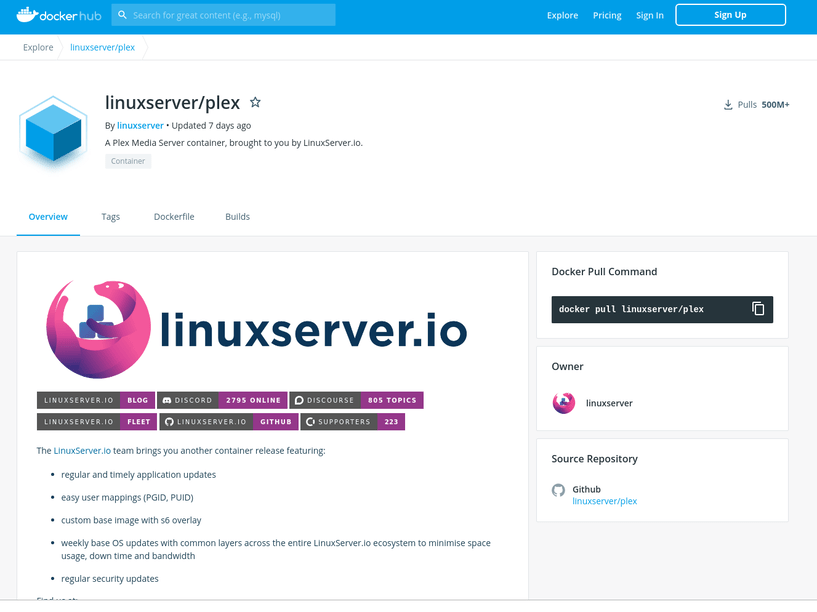
Task: Click the 'Source Repository' heading
Action: click(x=595, y=459)
